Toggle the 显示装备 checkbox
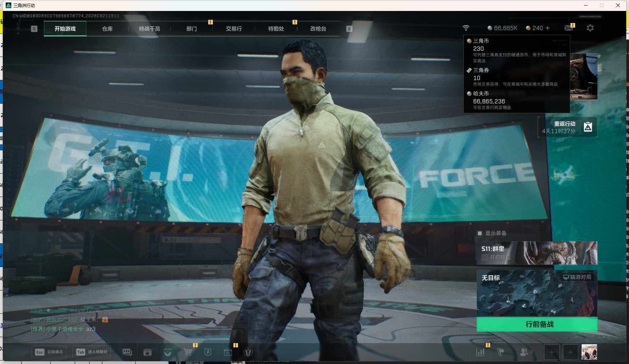 click(480, 233)
